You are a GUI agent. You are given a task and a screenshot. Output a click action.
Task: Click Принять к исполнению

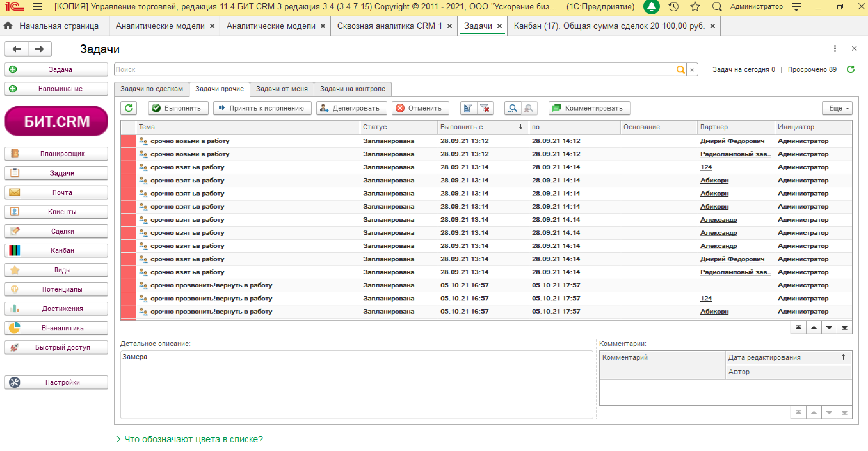point(262,108)
